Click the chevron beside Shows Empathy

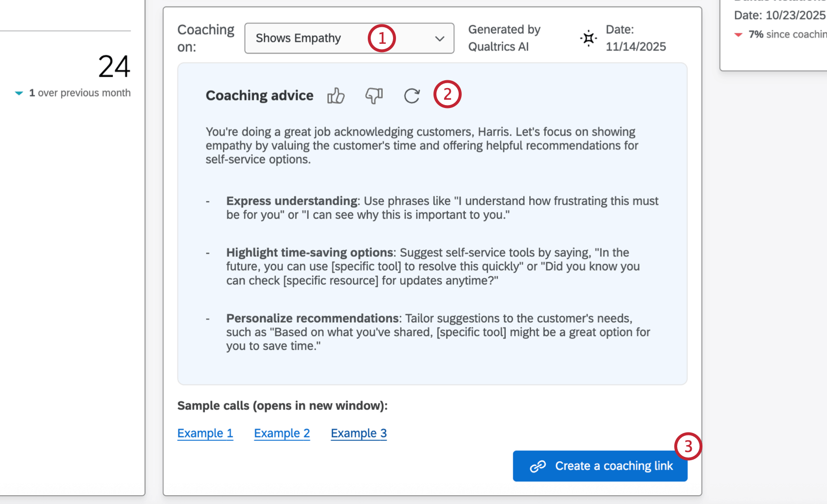[x=439, y=38]
